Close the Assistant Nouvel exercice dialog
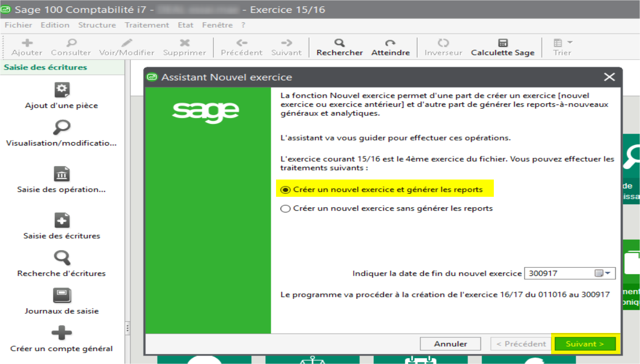 point(609,77)
